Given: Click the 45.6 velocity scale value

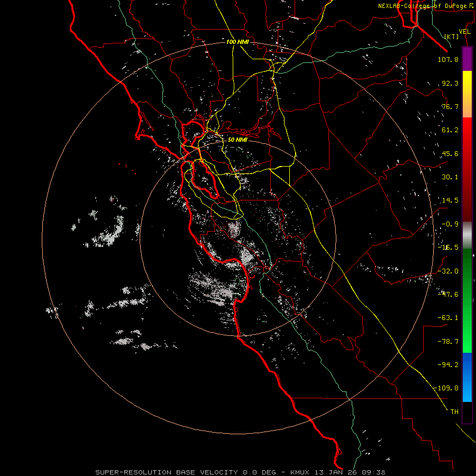Looking at the screenshot, I should pyautogui.click(x=450, y=153).
